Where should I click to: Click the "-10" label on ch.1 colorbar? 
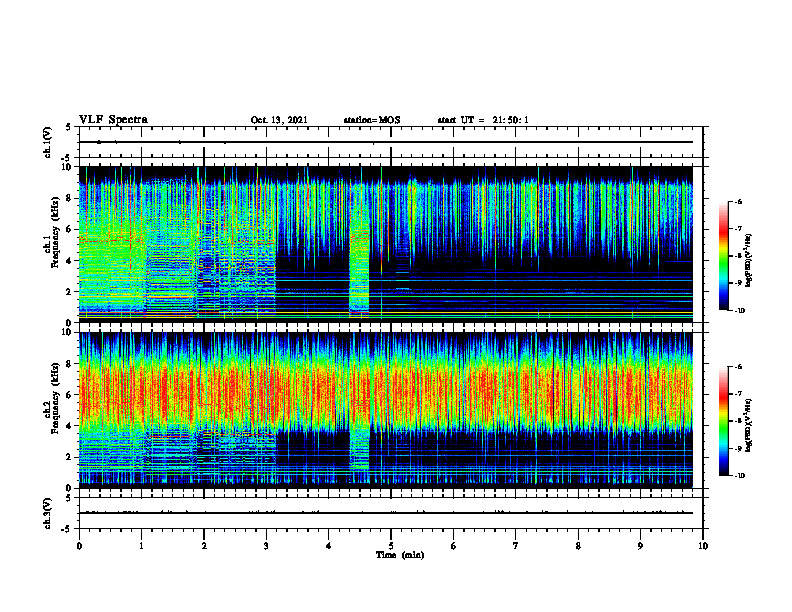[739, 311]
